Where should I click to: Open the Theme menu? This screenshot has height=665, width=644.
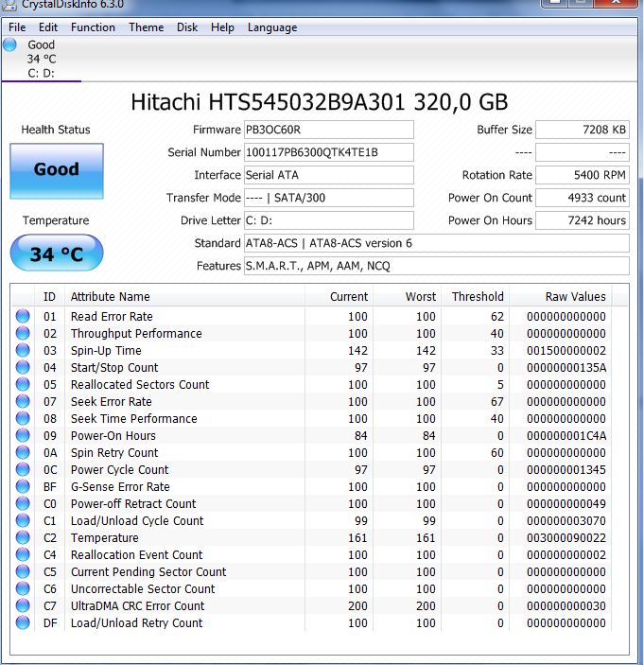click(x=147, y=27)
